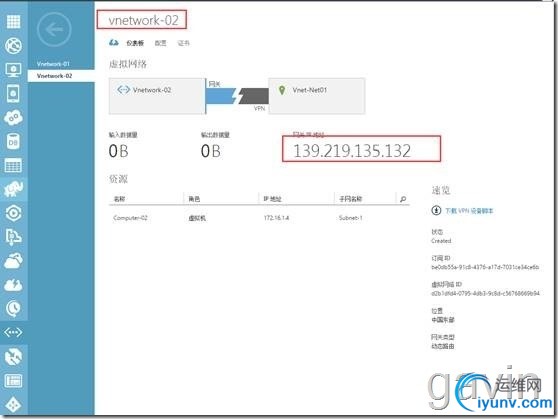Click the blue gateway connector in diagram

point(221,96)
